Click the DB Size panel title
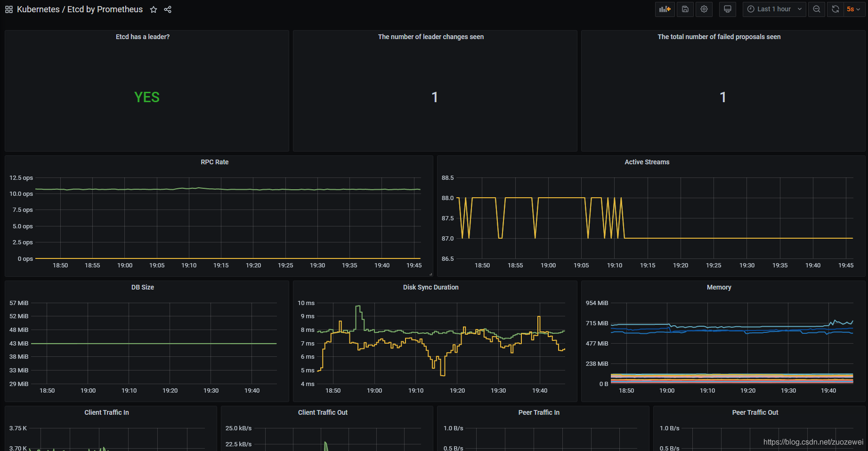Viewport: 868px width, 451px height. point(143,287)
